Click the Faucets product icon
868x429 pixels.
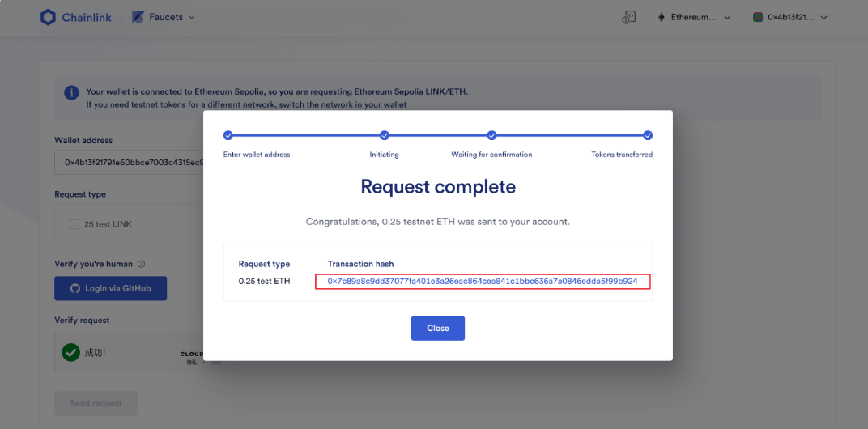(x=138, y=17)
